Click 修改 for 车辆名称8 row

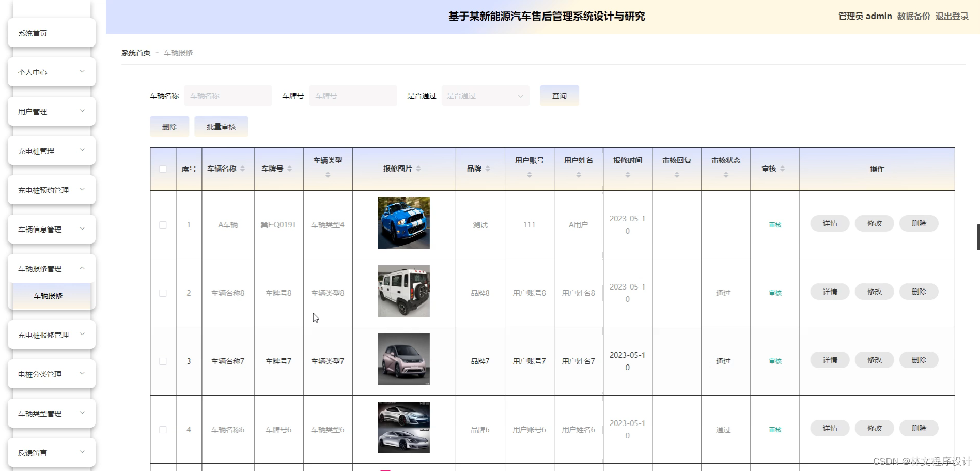tap(874, 292)
